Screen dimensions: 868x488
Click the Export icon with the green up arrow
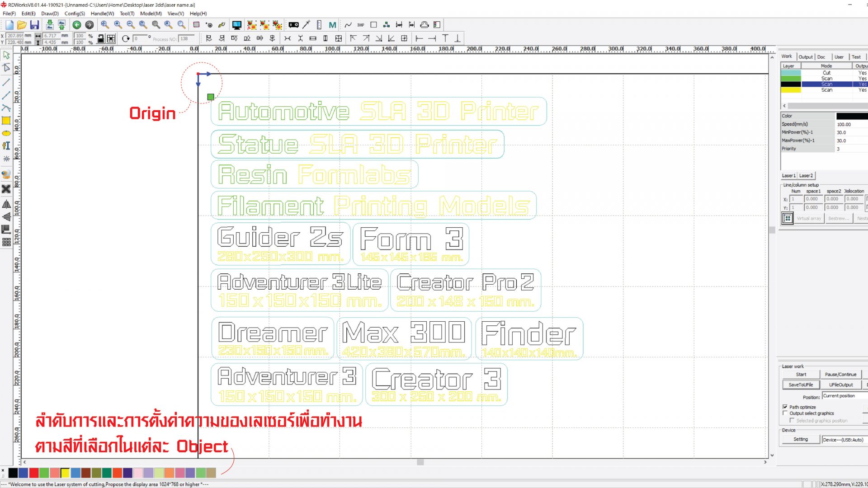click(x=62, y=25)
